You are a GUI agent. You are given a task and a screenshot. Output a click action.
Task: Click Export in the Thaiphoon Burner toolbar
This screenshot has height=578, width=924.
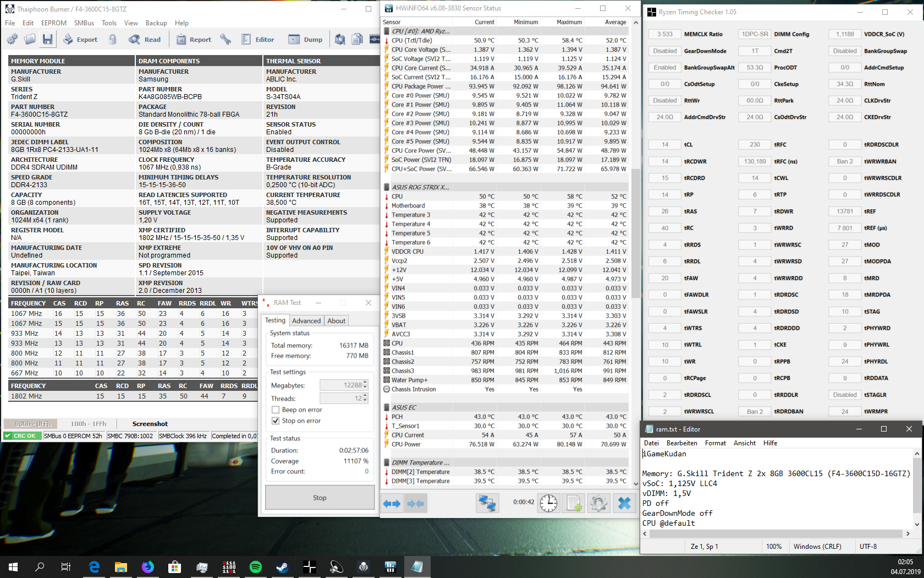point(80,39)
